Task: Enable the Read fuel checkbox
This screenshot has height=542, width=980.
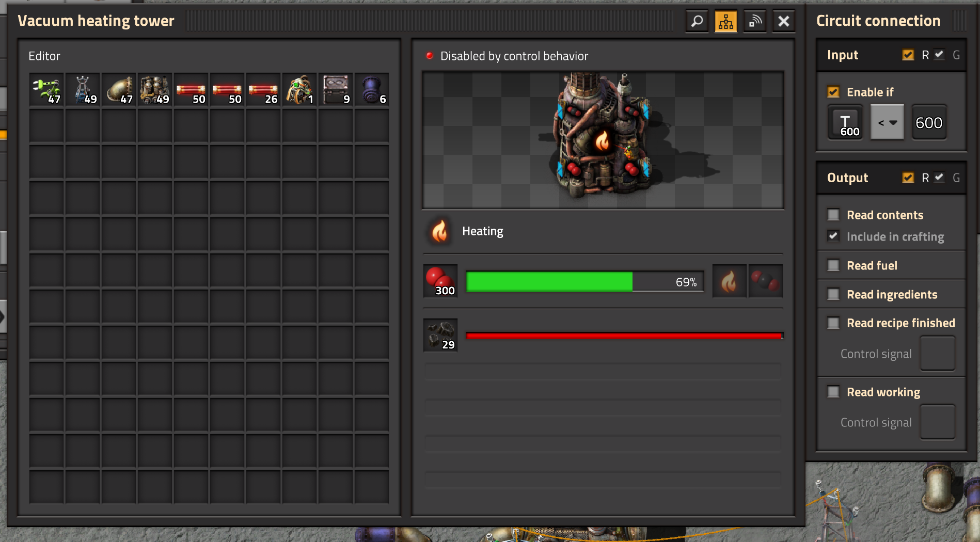Action: point(833,265)
